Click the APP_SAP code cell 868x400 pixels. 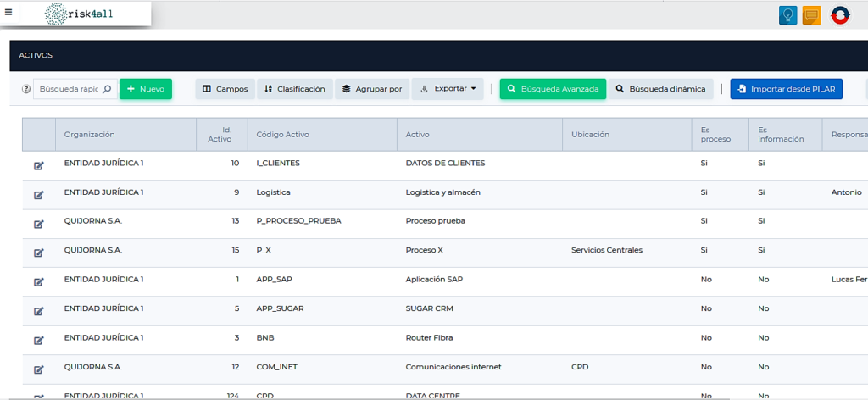point(274,280)
